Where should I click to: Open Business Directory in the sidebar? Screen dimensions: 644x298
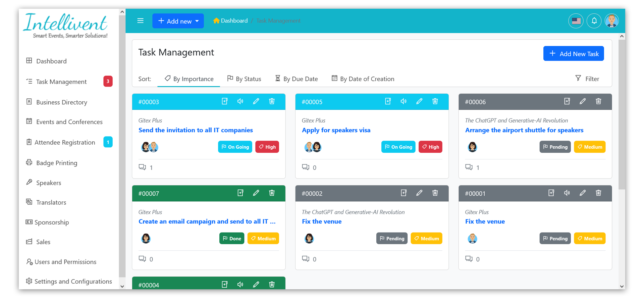coord(57,102)
